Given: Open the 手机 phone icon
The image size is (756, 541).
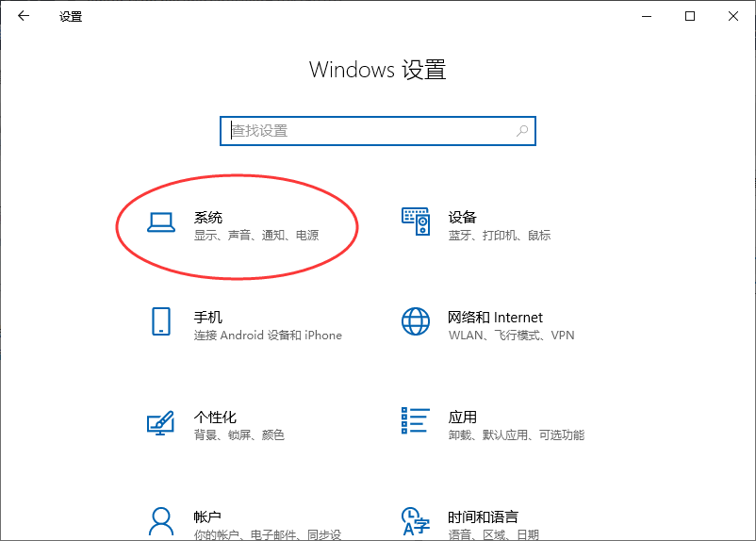Looking at the screenshot, I should pos(161,321).
